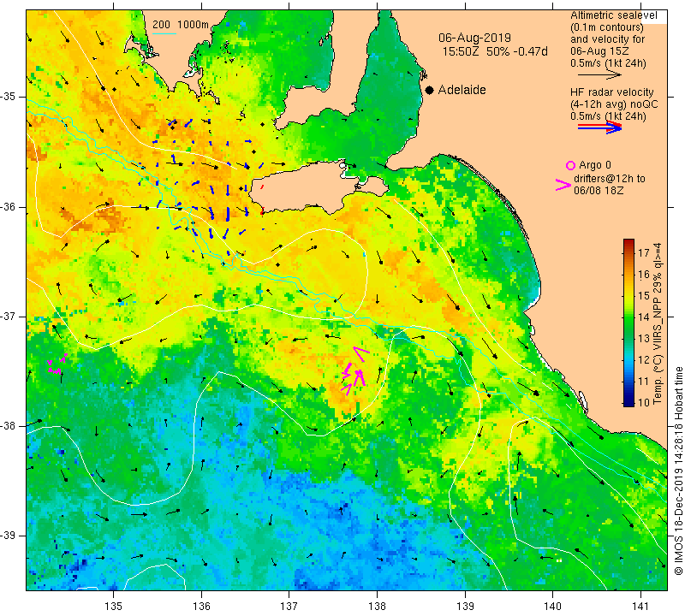Click the '141' longitude axis label
Viewport: 685px width, 616px height.
640,607
